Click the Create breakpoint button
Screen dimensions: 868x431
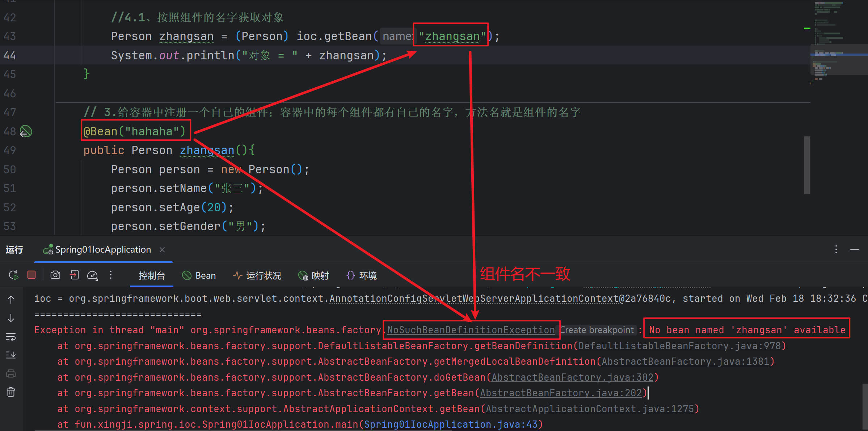click(597, 330)
